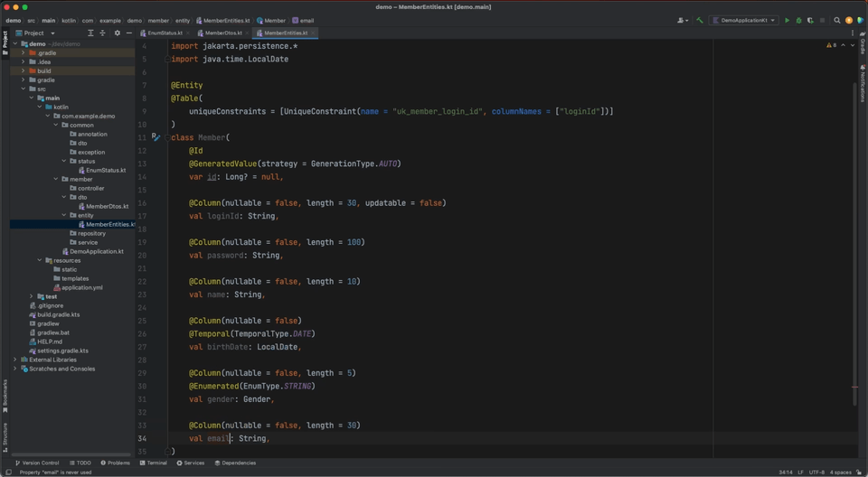Open the DemoApplicationKt run configuration dropdown

[x=744, y=20]
